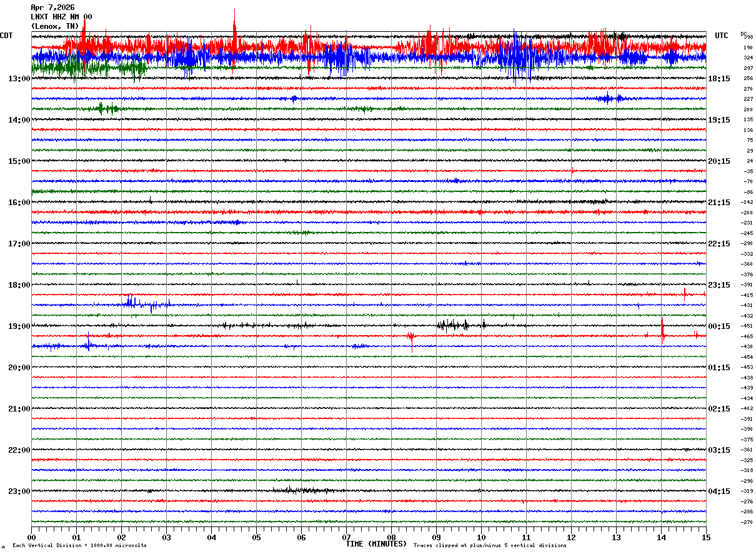The height and width of the screenshot is (554, 756).
Task: Click the "04:15" UTC time label
Action: pyautogui.click(x=719, y=491)
